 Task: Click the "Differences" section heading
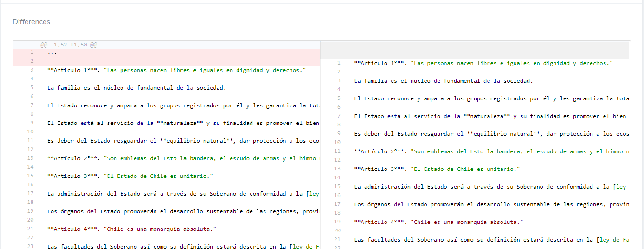coord(31,22)
